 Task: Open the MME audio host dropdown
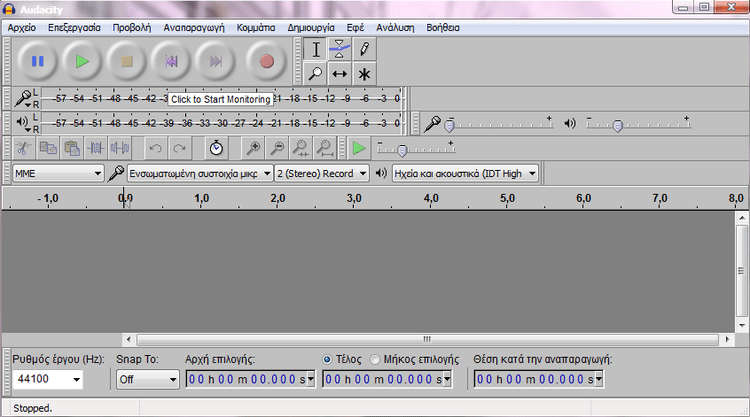(x=58, y=173)
